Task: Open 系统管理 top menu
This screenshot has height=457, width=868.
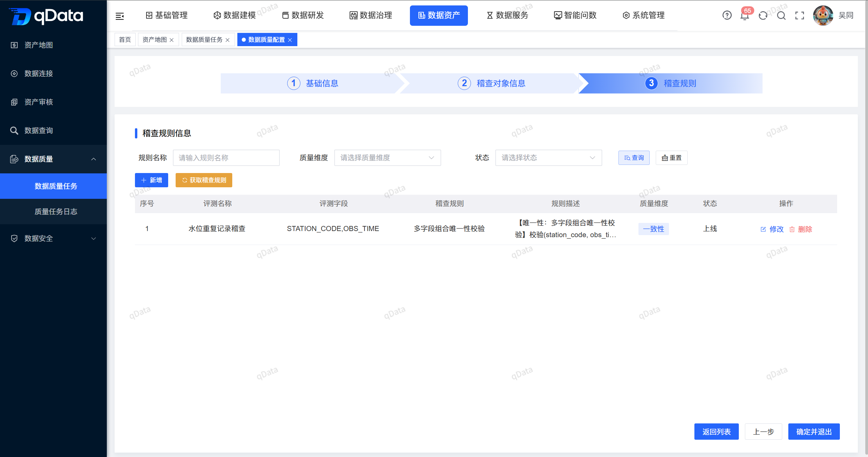Action: [x=644, y=15]
